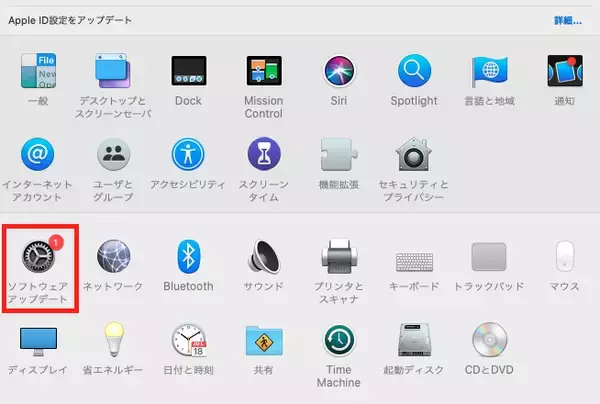Click the red update badge on ソフトウェアアップデート
Viewport: 600px width, 404px height.
click(x=56, y=241)
